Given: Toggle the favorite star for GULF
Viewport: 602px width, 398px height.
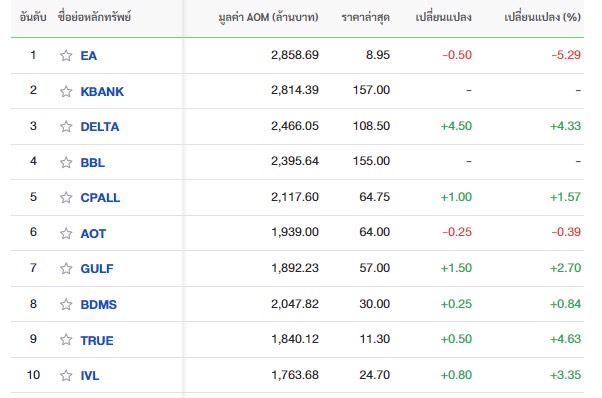Looking at the screenshot, I should [66, 268].
